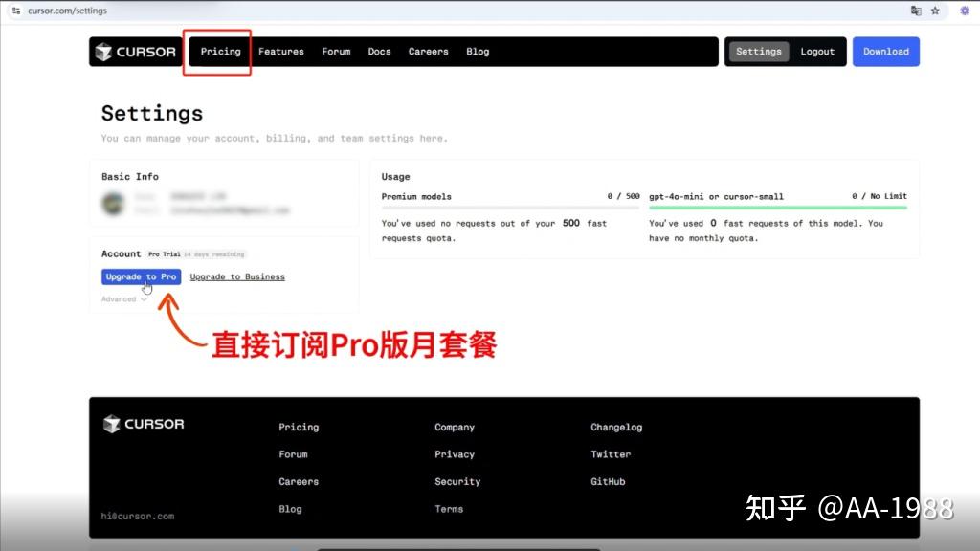Open Careers in the top navigation
The height and width of the screenshot is (551, 980).
(428, 52)
